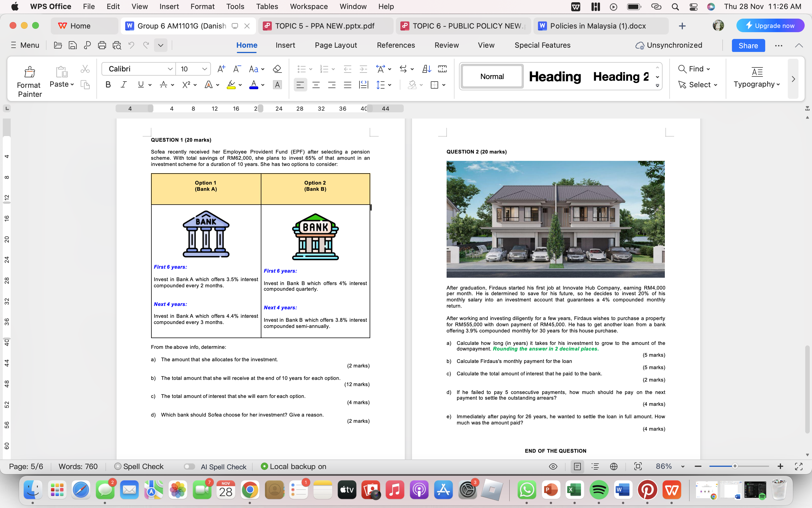The height and width of the screenshot is (508, 812).
Task: Click the Upgrade now button
Action: pos(770,25)
